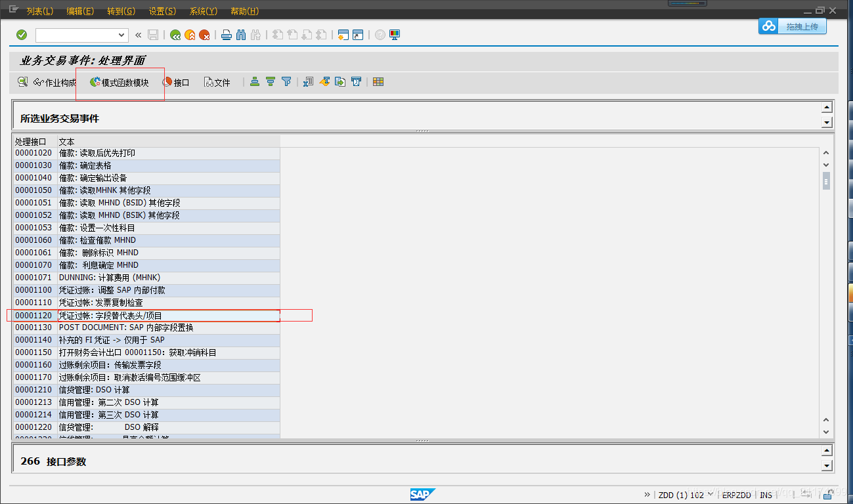Go back using the green arrow icon
The image size is (853, 504).
pyautogui.click(x=175, y=34)
